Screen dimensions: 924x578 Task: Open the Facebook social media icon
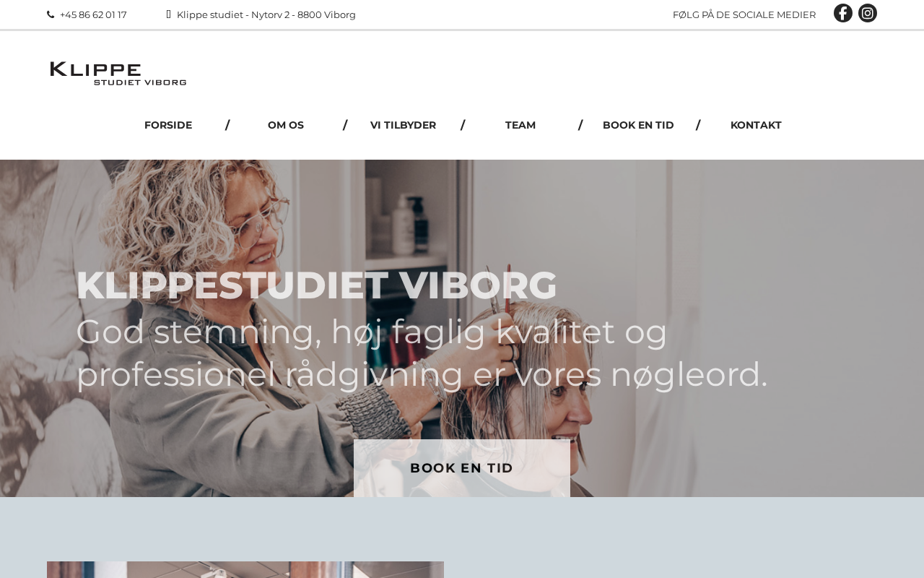point(842,13)
